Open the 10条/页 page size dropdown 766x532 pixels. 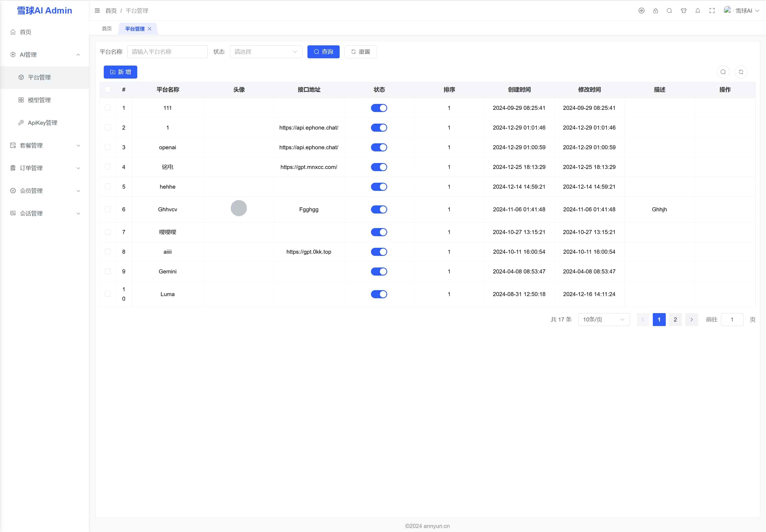coord(604,319)
